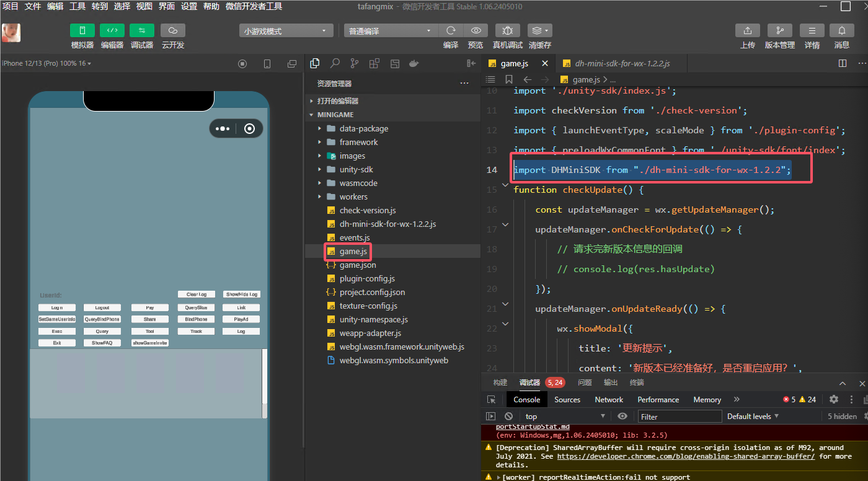
Task: Toggle the console sidebar panel icon
Action: point(490,417)
